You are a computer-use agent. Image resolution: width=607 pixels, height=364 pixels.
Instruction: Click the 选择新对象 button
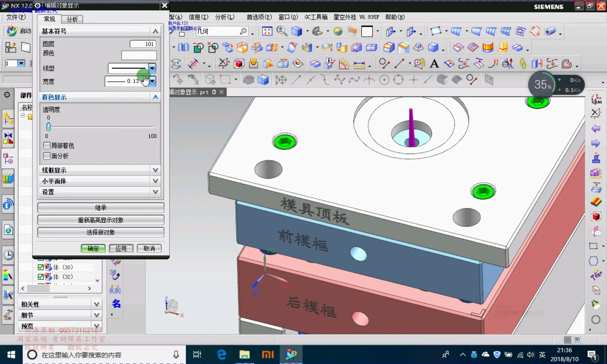pos(100,232)
